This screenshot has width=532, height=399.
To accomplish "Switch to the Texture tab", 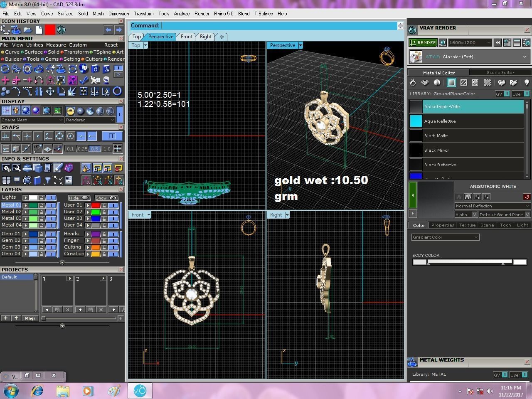I will [467, 225].
